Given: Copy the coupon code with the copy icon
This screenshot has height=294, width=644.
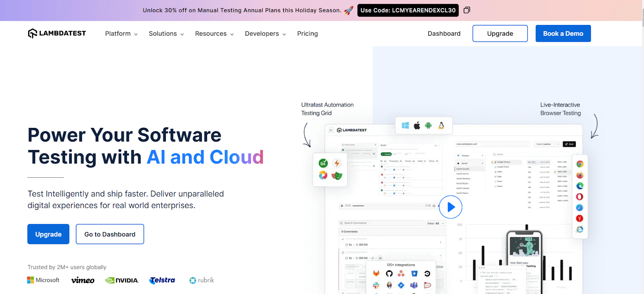Looking at the screenshot, I should (466, 10).
